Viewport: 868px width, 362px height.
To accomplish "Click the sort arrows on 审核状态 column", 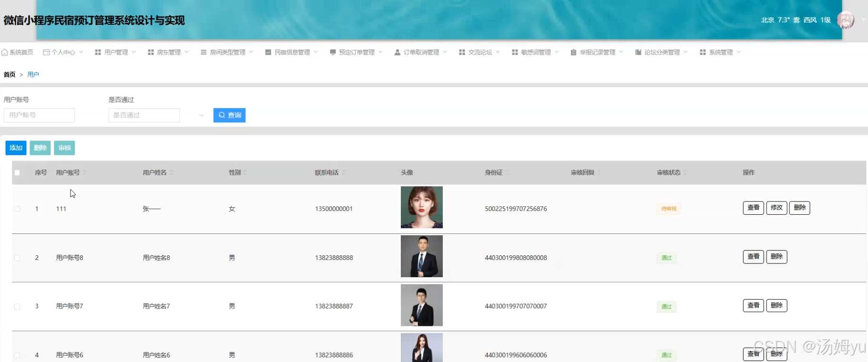I will 685,172.
